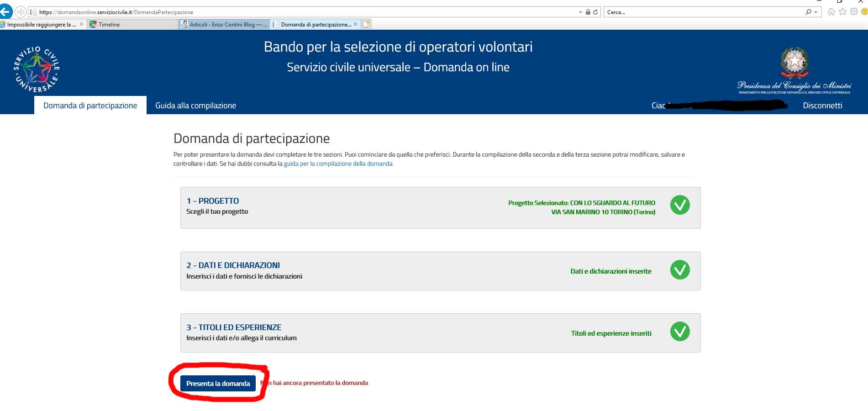Switch to the Timeline browser tab
Viewport: 868px width, 411px height.
coord(109,25)
